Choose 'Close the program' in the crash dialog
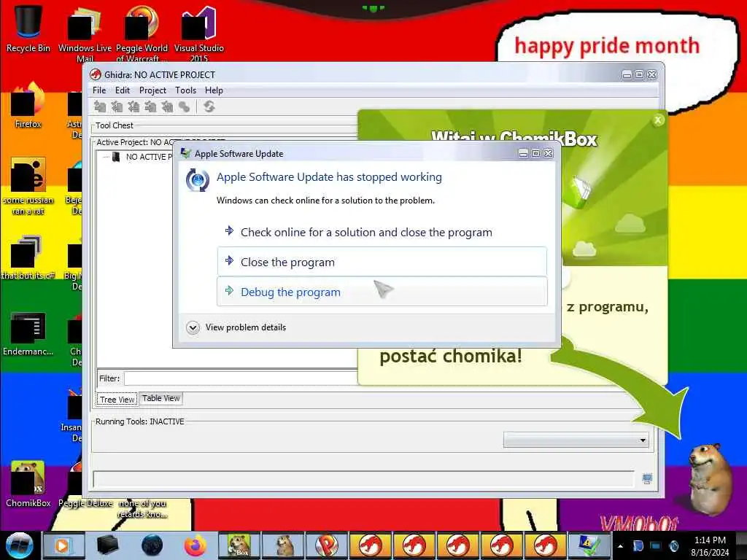 (382, 262)
